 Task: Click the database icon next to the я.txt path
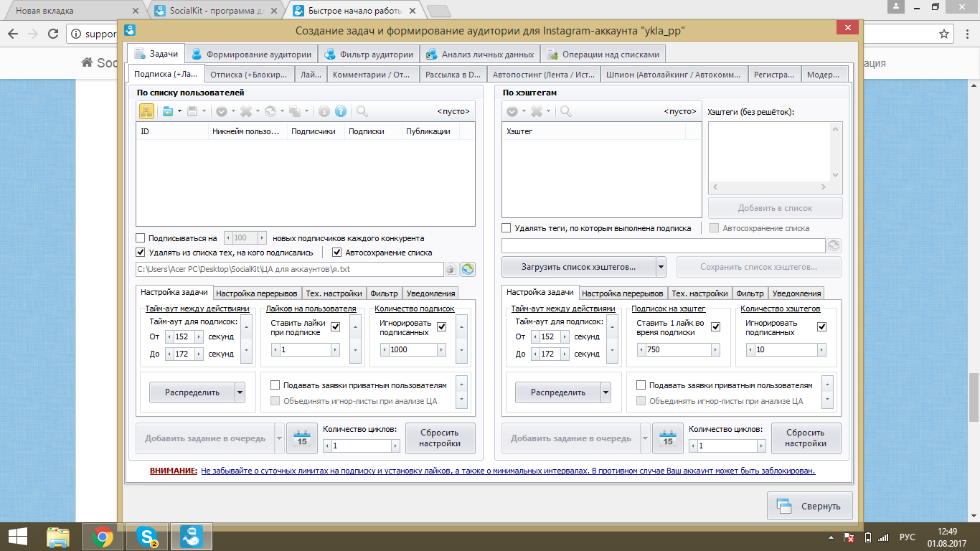451,270
